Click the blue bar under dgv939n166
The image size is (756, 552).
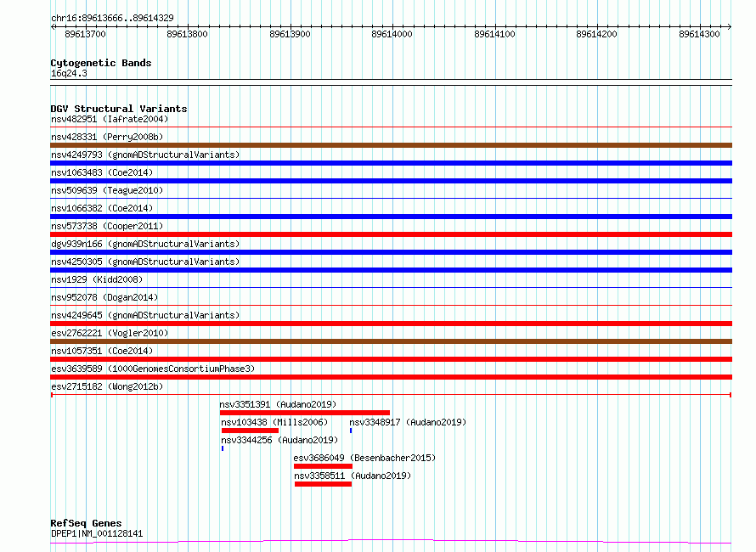391,252
